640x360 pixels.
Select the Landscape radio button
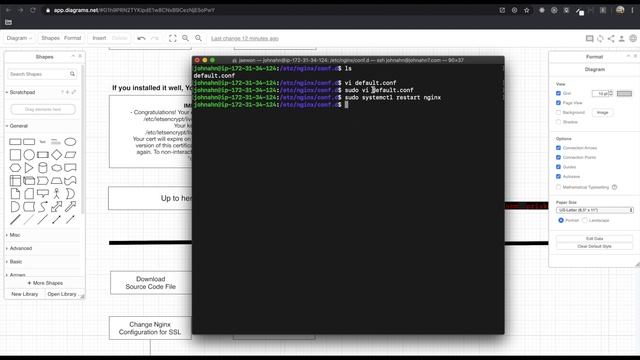click(x=585, y=220)
